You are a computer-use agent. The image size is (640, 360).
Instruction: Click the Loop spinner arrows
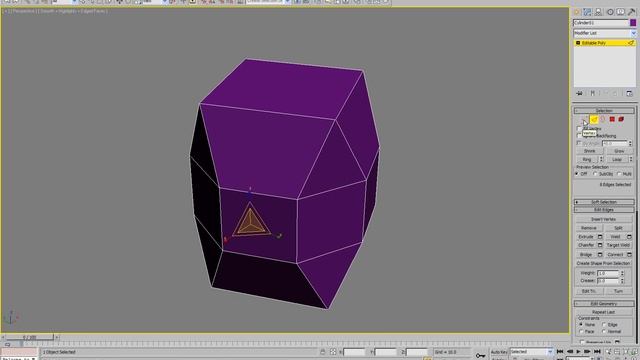coord(631,159)
